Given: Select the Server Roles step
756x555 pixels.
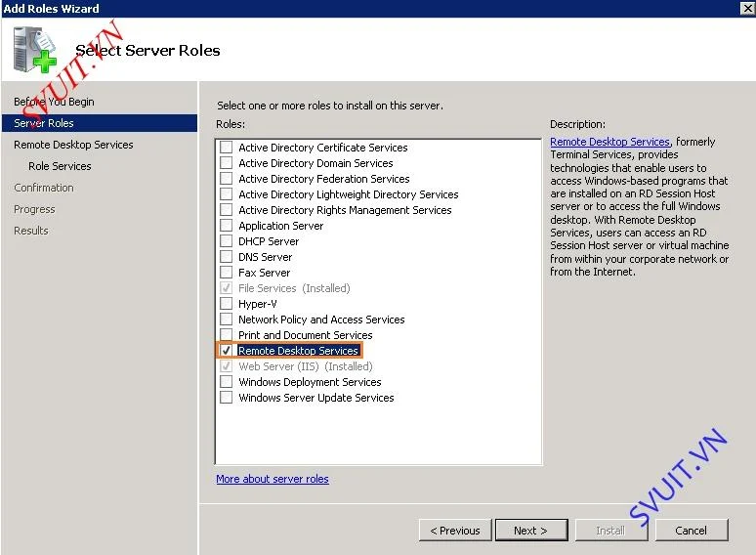Looking at the screenshot, I should (x=100, y=123).
